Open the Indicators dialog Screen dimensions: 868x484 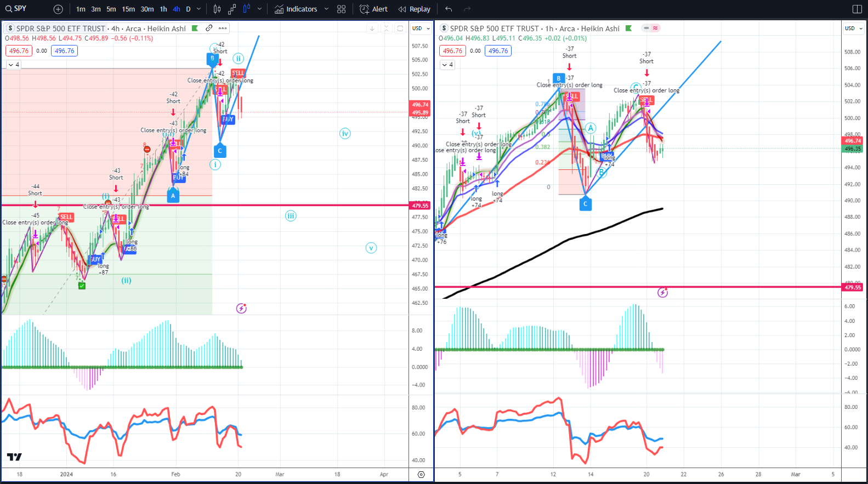296,9
